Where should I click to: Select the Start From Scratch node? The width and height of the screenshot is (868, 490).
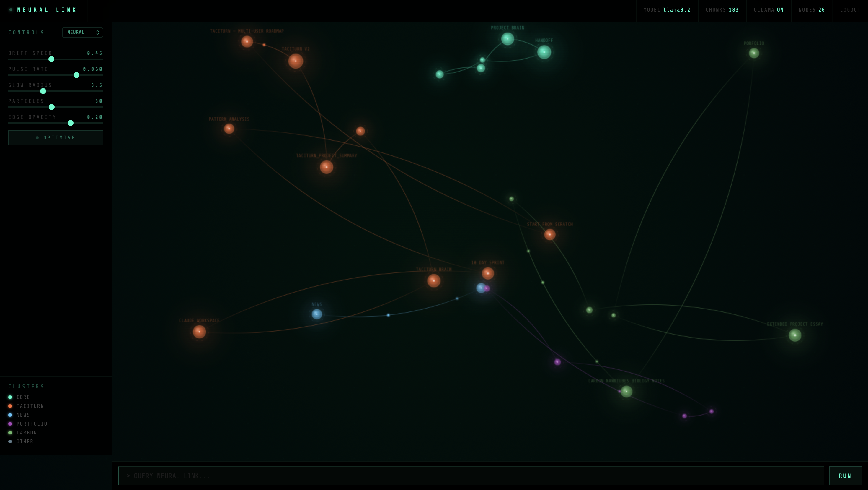(549, 234)
